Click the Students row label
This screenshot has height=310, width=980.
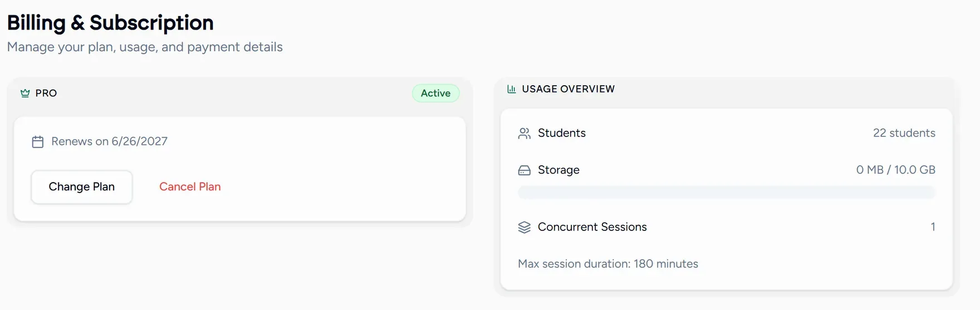562,133
